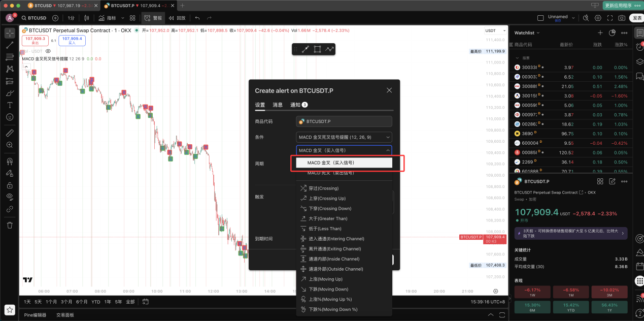Open the 条件 MACD condition dropdown
Image resolution: width=644 pixels, height=321 pixels.
[344, 137]
